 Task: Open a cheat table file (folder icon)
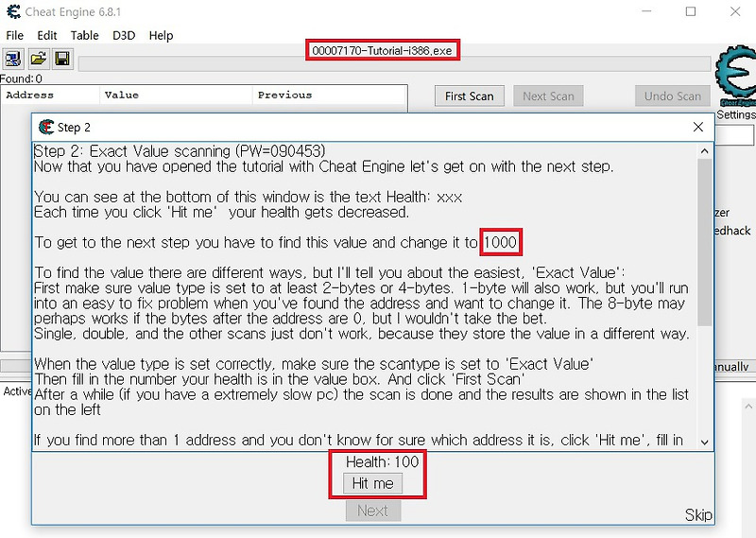[38, 59]
